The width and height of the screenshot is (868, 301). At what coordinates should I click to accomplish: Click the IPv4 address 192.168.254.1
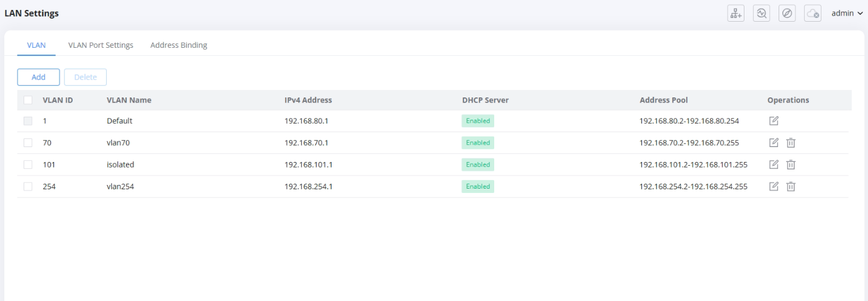[309, 186]
